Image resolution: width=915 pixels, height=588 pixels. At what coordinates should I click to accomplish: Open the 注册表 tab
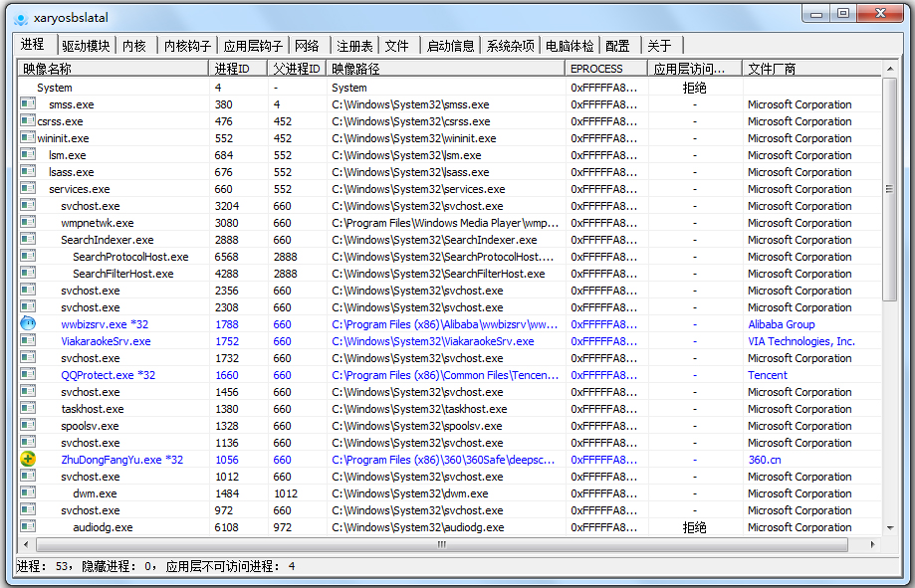[x=354, y=46]
